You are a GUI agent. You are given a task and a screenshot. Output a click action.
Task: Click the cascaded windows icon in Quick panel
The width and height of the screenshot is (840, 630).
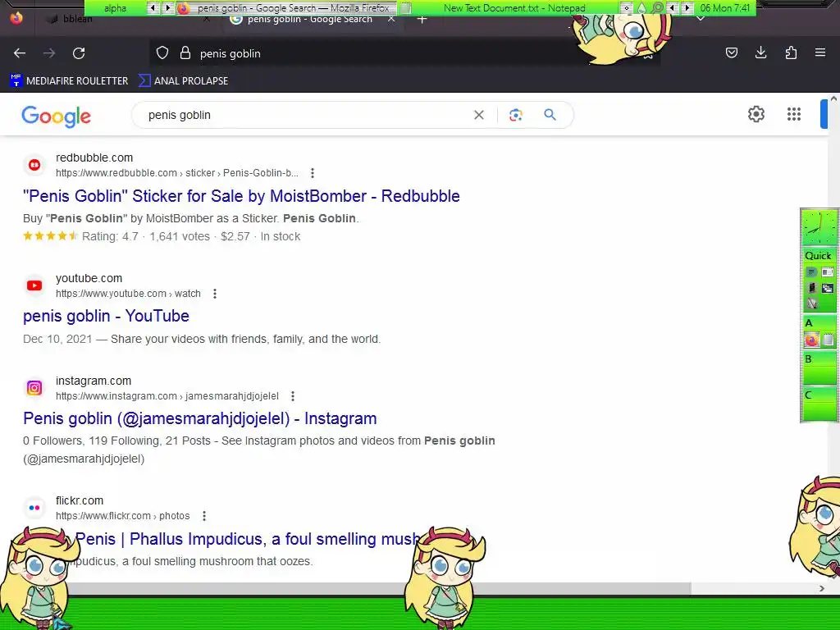click(x=827, y=288)
